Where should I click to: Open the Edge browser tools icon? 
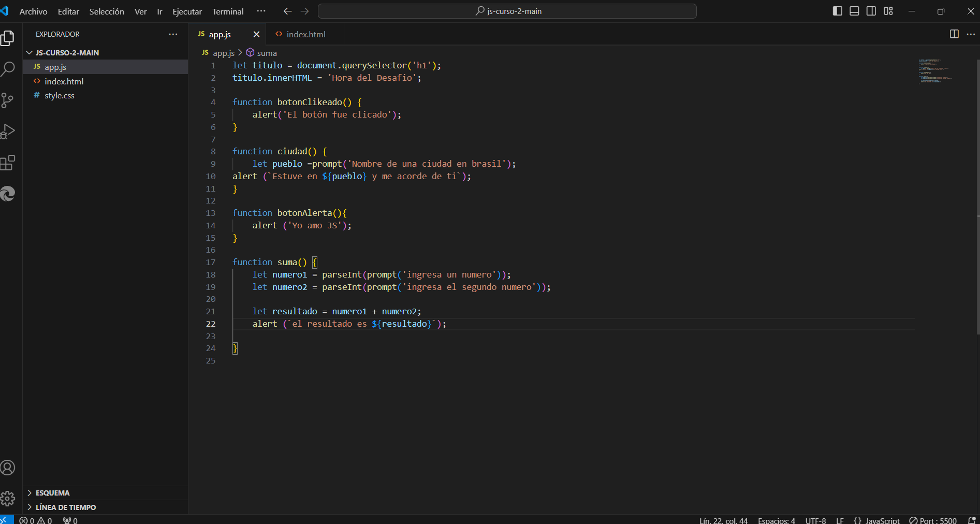[x=8, y=194]
